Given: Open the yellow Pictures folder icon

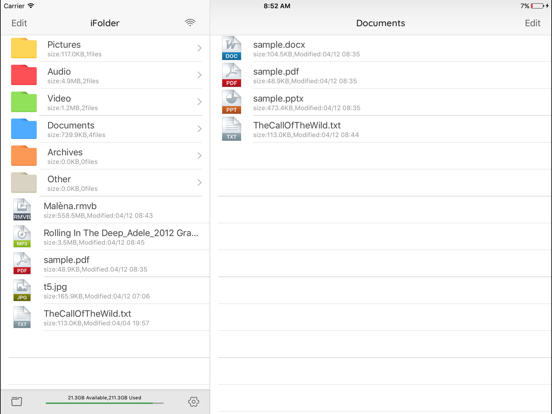Looking at the screenshot, I should click(24, 48).
